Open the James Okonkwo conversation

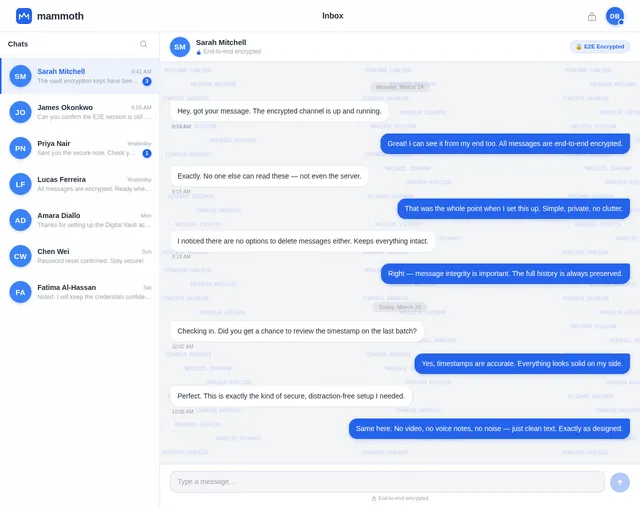pyautogui.click(x=80, y=112)
